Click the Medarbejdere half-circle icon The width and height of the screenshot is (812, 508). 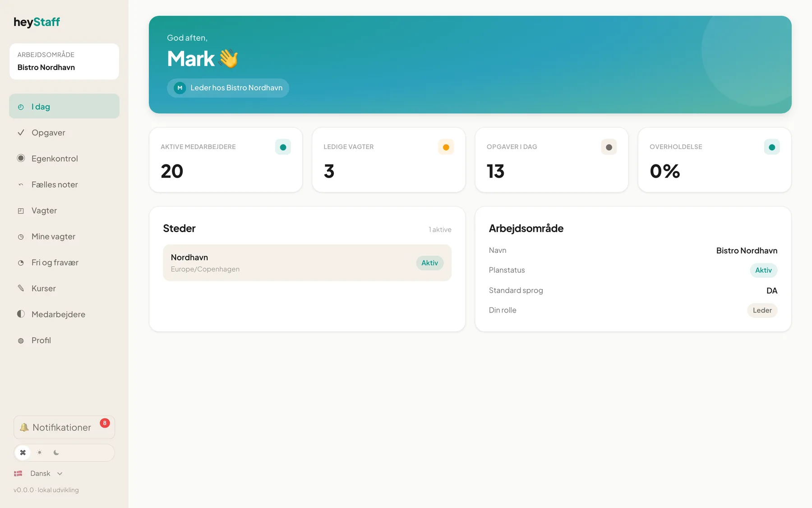pos(21,314)
